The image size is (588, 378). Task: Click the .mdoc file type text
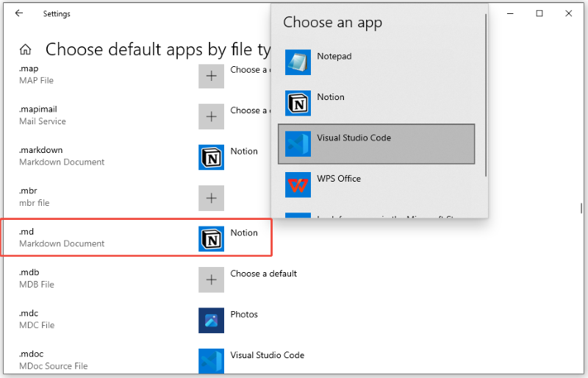(x=31, y=354)
